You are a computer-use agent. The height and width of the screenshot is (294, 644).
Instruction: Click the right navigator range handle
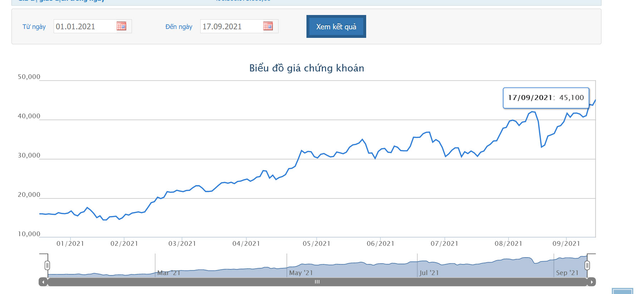[587, 265]
